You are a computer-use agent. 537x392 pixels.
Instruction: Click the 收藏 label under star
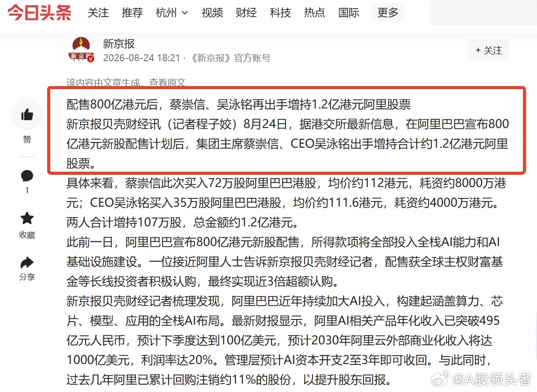(x=27, y=235)
